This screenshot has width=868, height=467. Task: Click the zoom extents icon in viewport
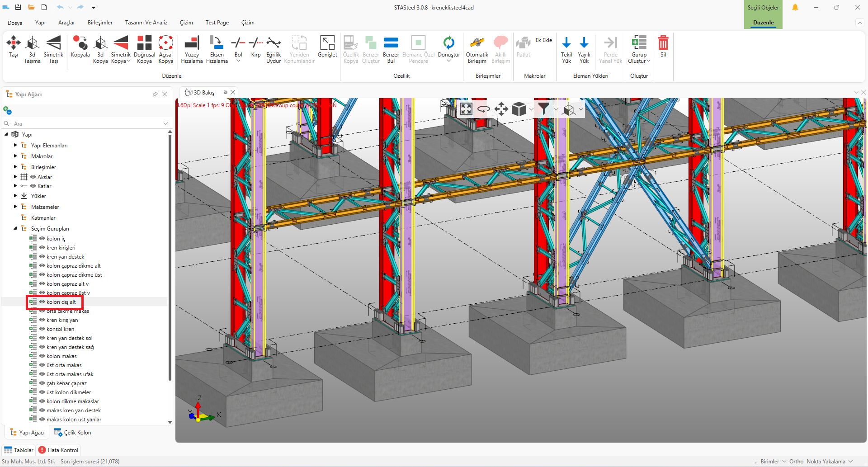point(466,109)
